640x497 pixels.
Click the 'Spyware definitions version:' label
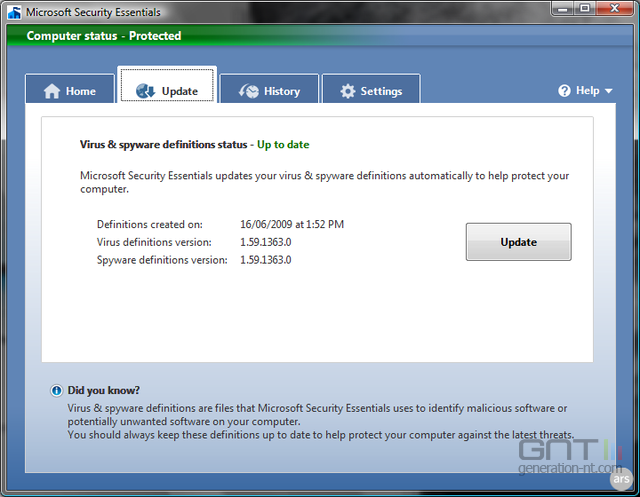(x=162, y=260)
